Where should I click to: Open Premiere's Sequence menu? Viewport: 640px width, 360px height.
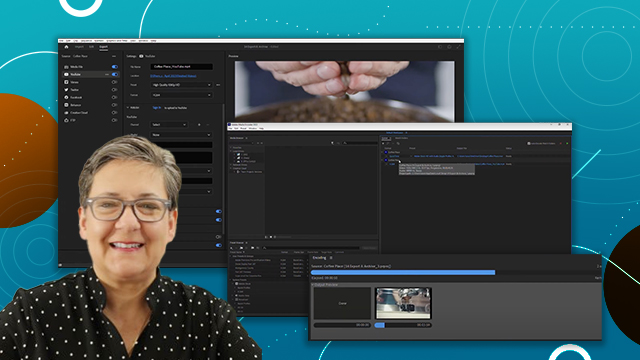coord(86,41)
